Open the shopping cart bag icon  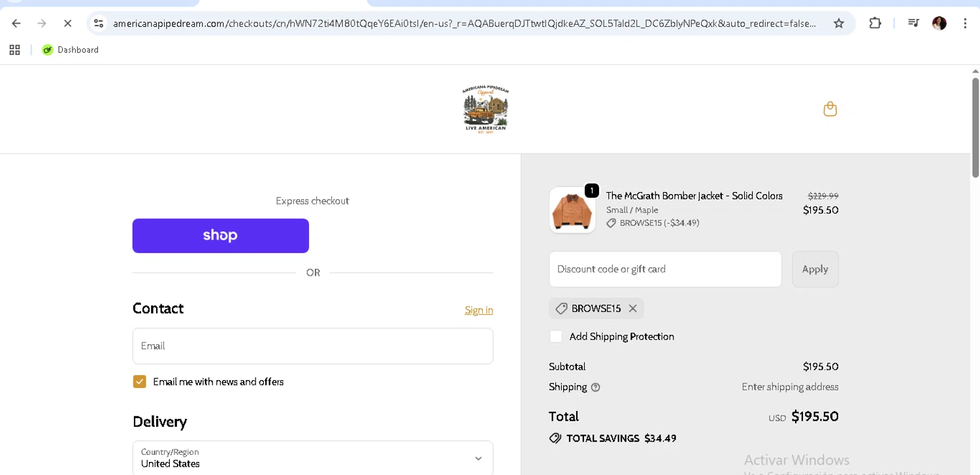pos(830,109)
